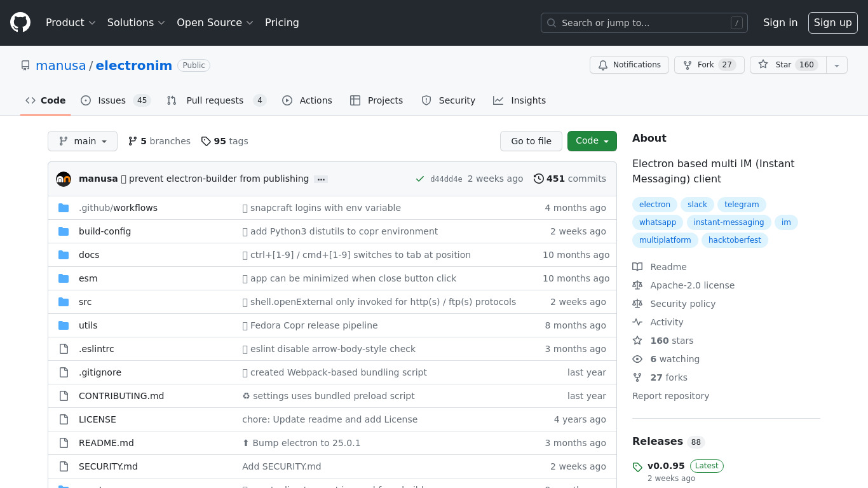Click the docs folder icon
Screen dimensions: 868x488
coord(64,255)
